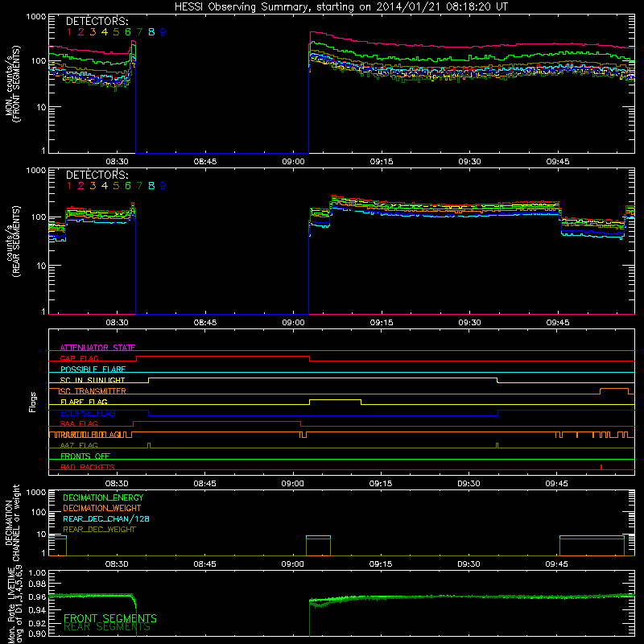Select the FRONTS_OFF flag label

tap(85, 456)
